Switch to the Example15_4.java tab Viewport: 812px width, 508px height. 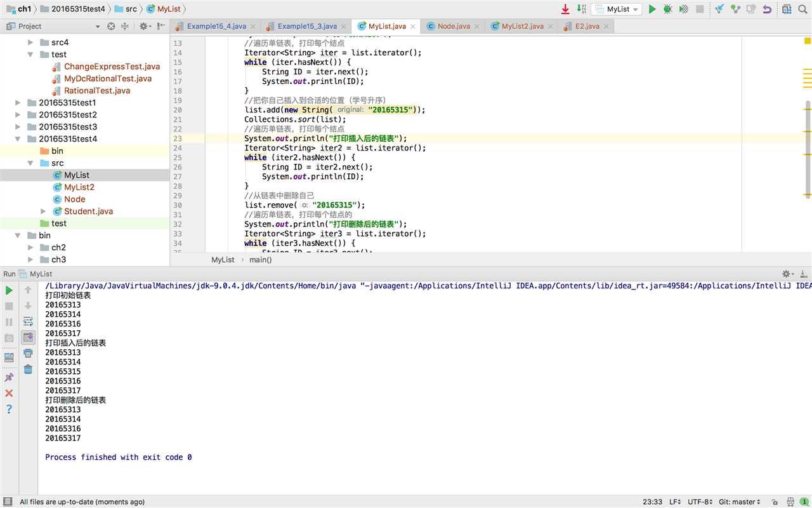point(216,26)
